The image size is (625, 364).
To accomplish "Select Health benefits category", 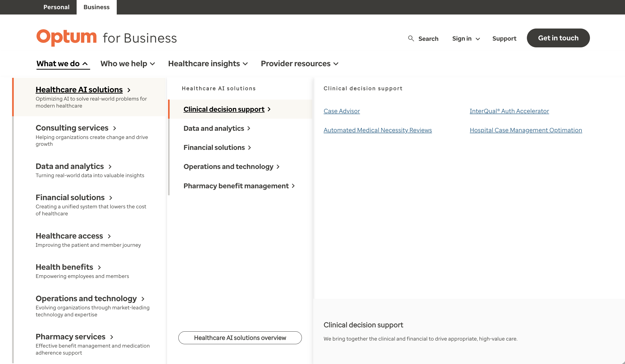I will pos(64,267).
